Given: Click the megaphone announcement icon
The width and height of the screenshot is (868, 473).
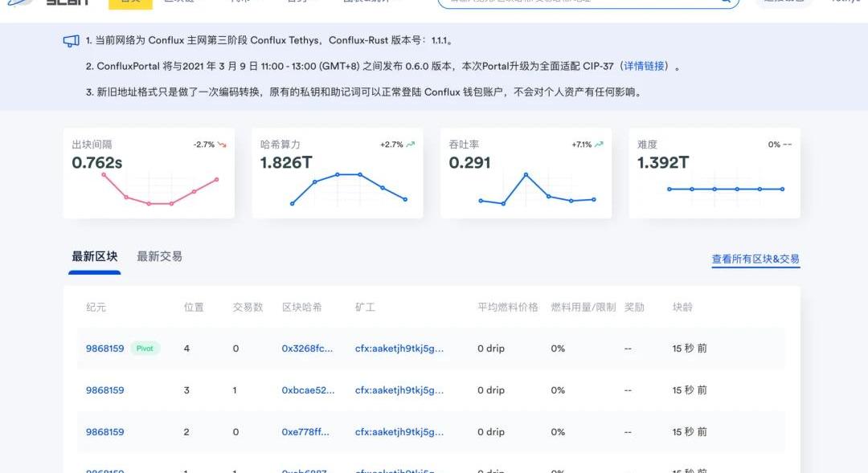Looking at the screenshot, I should click(x=71, y=40).
